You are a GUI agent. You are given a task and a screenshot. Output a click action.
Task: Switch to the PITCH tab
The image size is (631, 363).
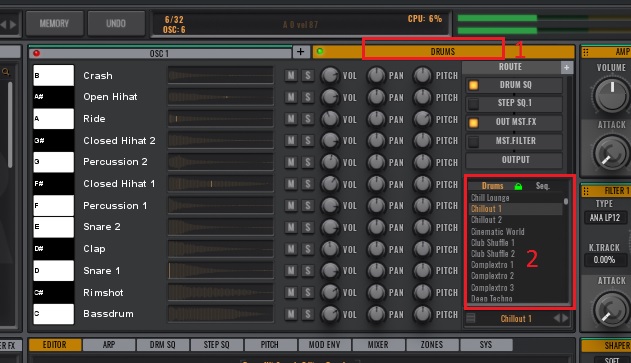pos(270,345)
